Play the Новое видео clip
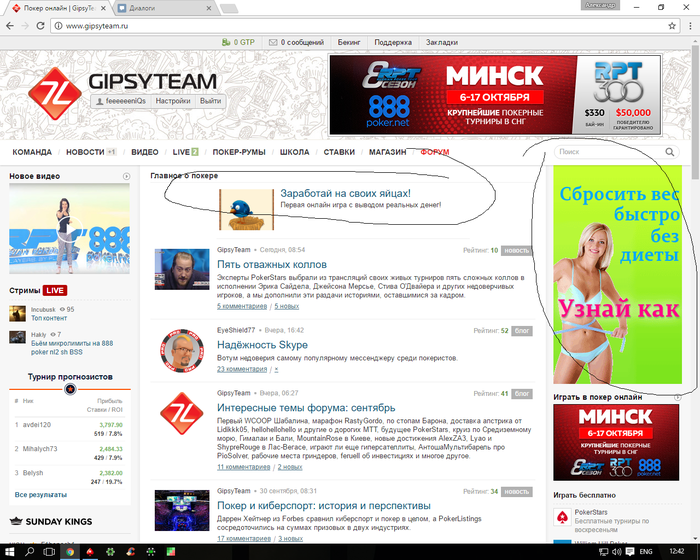This screenshot has height=560, width=700. (x=69, y=229)
